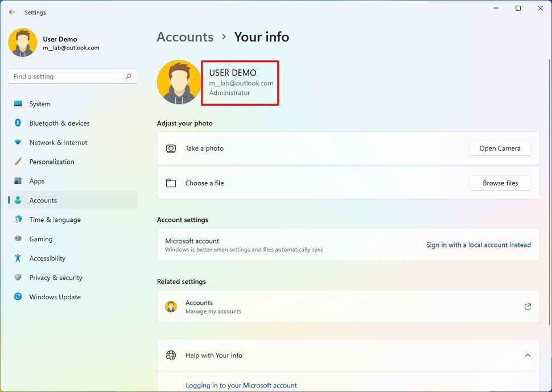The height and width of the screenshot is (392, 552).
Task: Select the Privacy & security shield icon
Action: point(18,278)
